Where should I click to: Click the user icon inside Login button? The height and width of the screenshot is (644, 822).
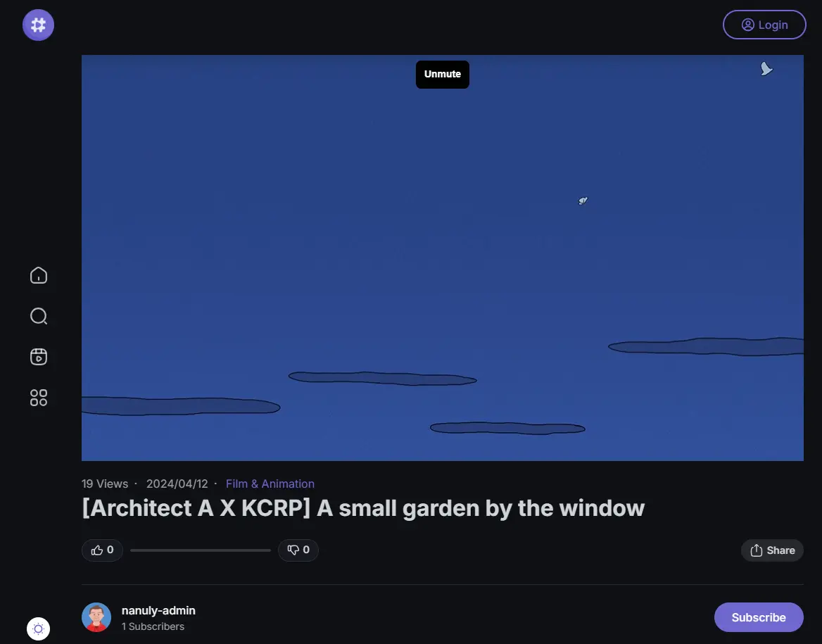click(x=747, y=25)
